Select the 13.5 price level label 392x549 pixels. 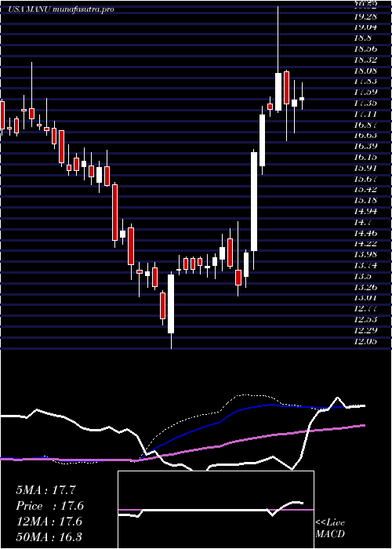coord(363,277)
